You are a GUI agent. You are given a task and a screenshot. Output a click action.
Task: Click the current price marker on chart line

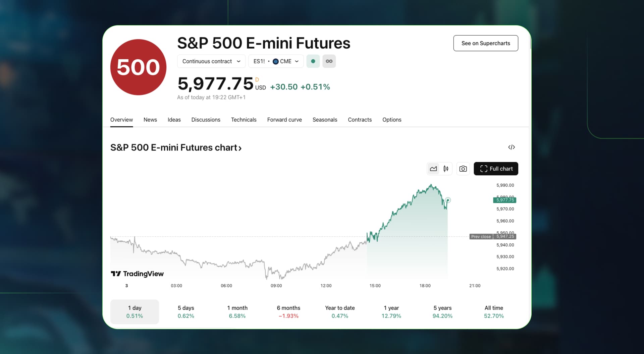(448, 200)
